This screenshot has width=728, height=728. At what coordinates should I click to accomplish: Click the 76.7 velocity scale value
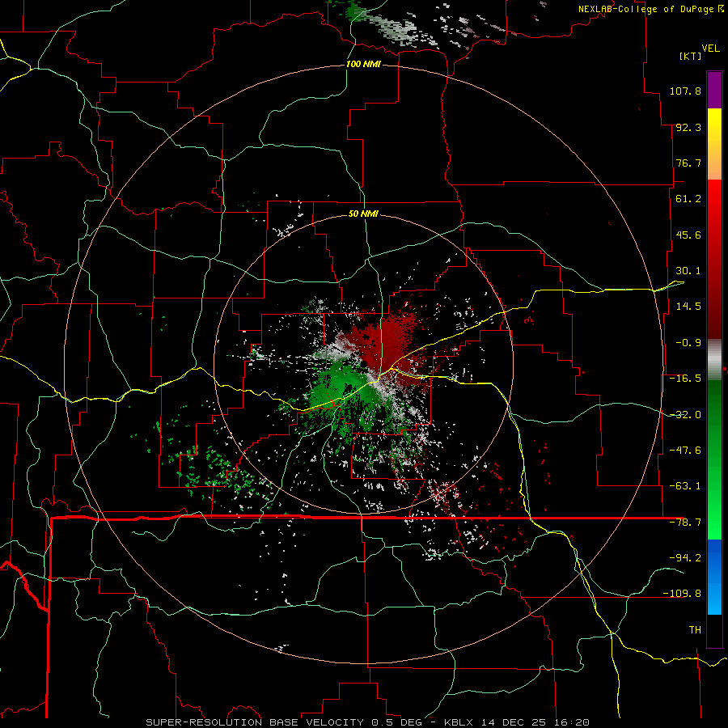[x=688, y=163]
